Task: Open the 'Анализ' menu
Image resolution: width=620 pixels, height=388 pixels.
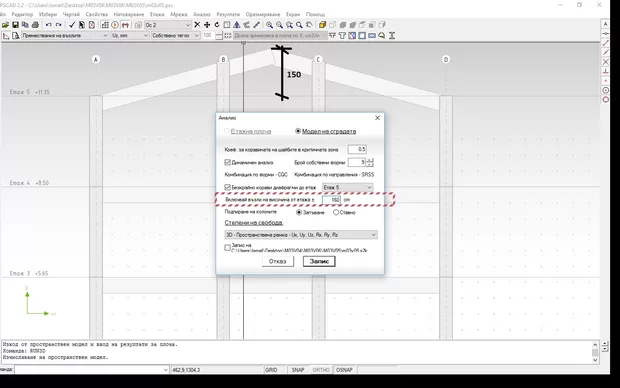Action: [202, 14]
